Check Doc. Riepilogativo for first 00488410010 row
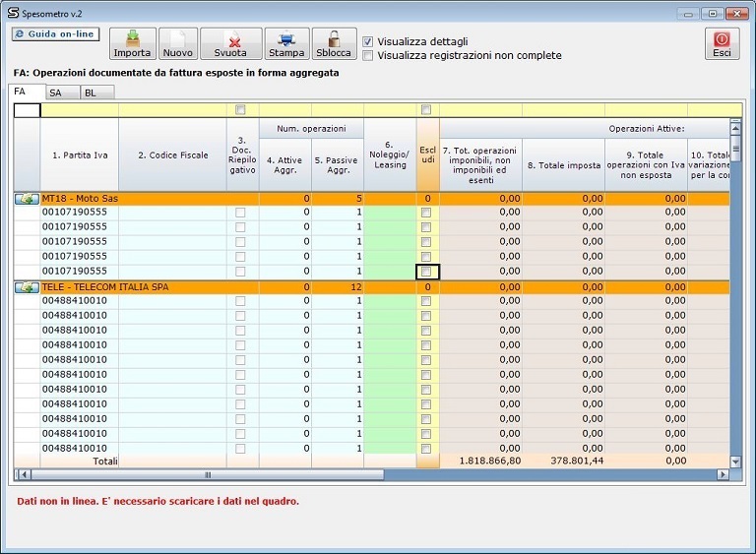 pyautogui.click(x=240, y=301)
